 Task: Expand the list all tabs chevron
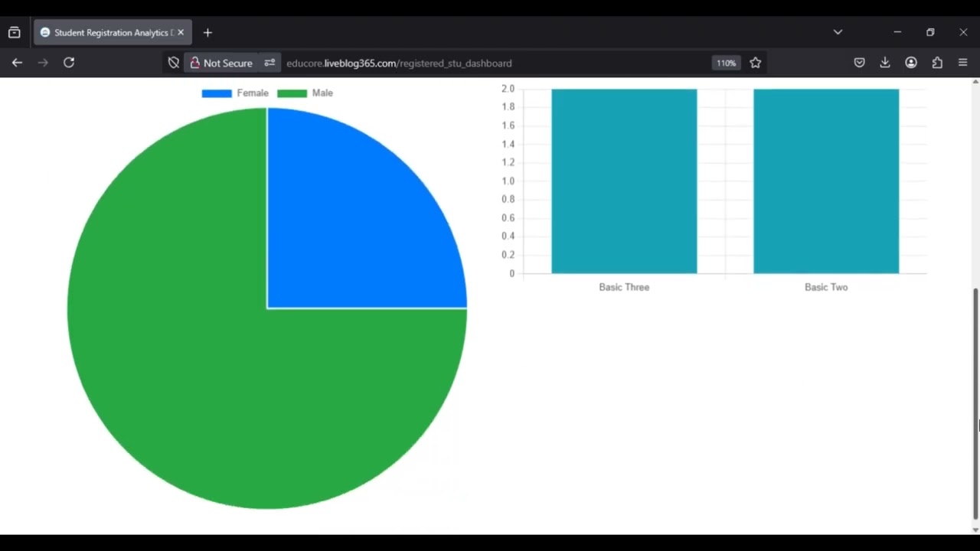[838, 32]
